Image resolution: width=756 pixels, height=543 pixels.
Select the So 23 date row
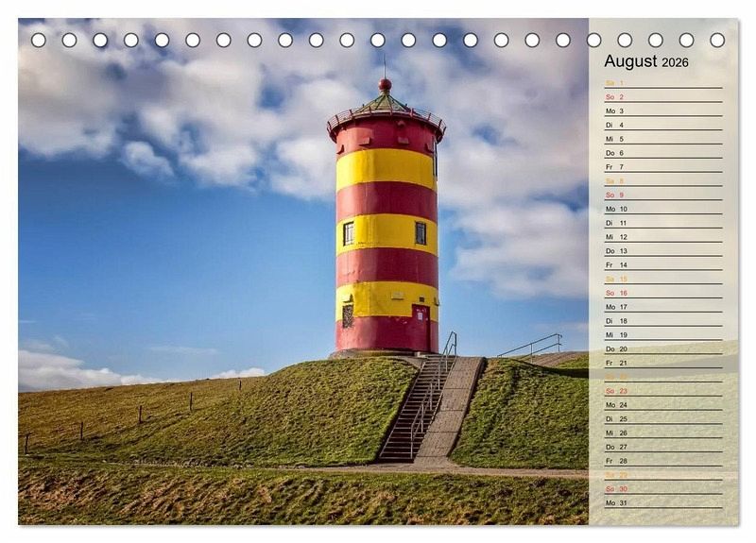tap(662, 391)
